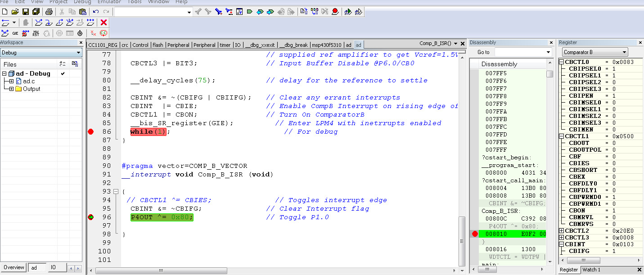
Task: Click the Next Statement icon
Action: click(70, 22)
